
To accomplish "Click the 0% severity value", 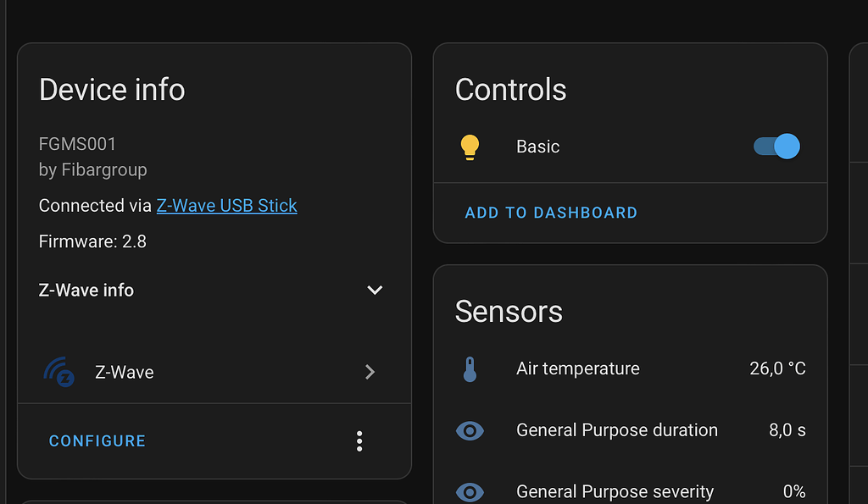I will pos(793,491).
